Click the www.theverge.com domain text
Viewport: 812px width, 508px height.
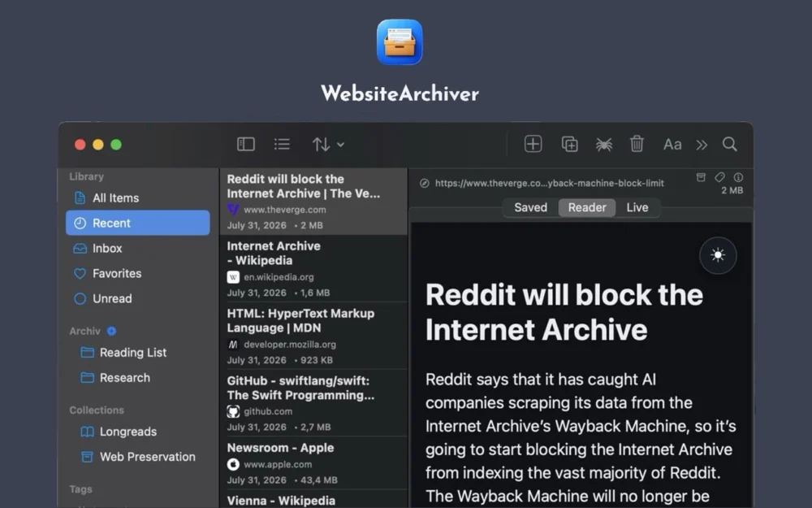point(285,210)
